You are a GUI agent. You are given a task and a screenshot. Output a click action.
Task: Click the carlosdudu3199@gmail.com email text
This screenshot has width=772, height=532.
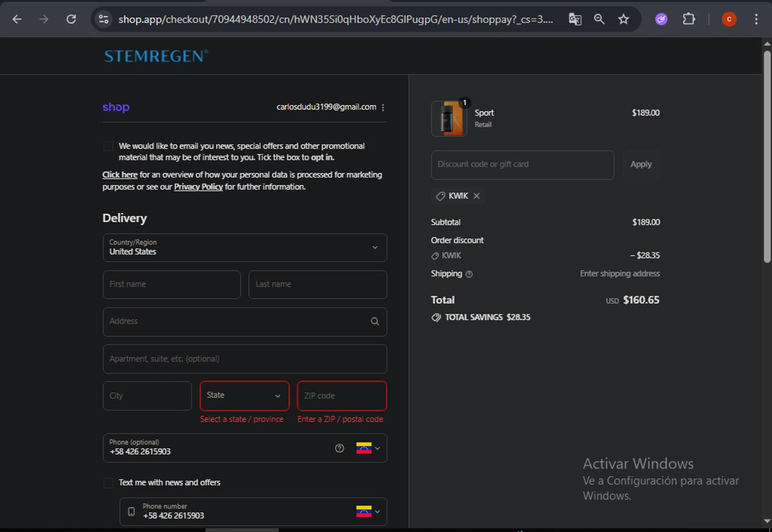click(326, 107)
